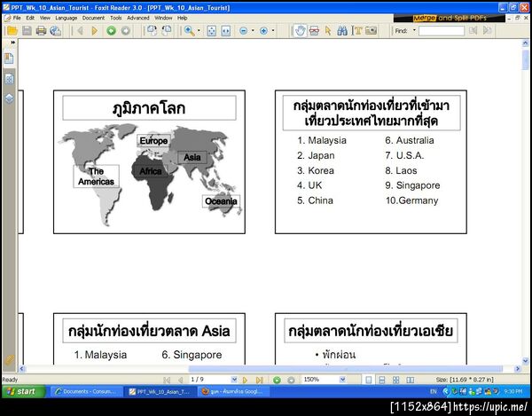Go to last page in status bar
Image resolution: width=532 pixels, height=416 pixels.
tap(259, 380)
